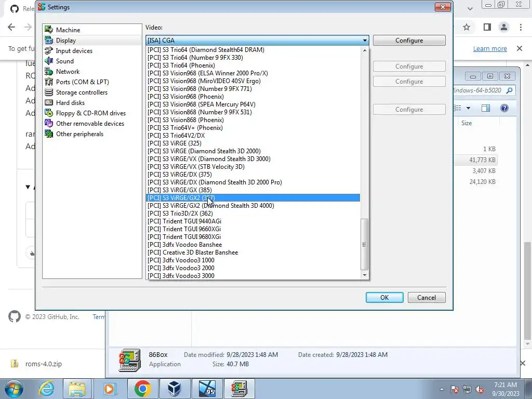Choose [PCI] S3 Trio3D/2X (362)
532x399 pixels.
point(253,214)
